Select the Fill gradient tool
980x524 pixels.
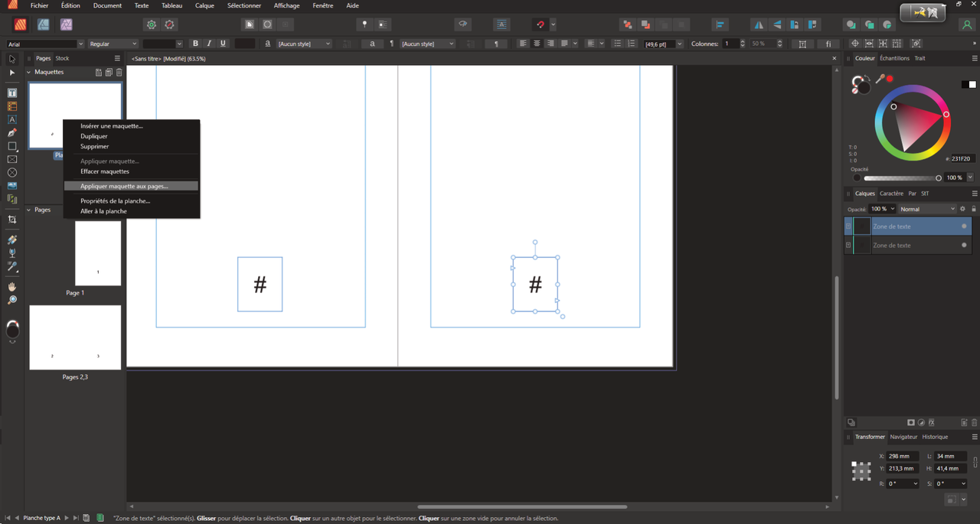click(12, 239)
